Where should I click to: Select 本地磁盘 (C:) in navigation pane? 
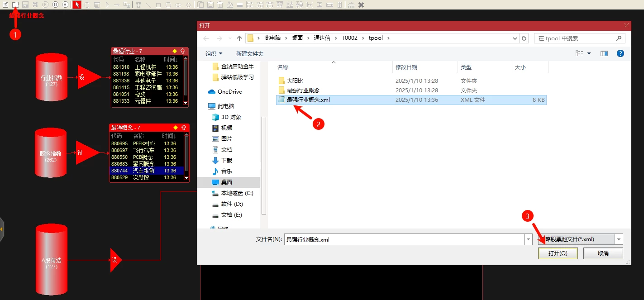(237, 193)
